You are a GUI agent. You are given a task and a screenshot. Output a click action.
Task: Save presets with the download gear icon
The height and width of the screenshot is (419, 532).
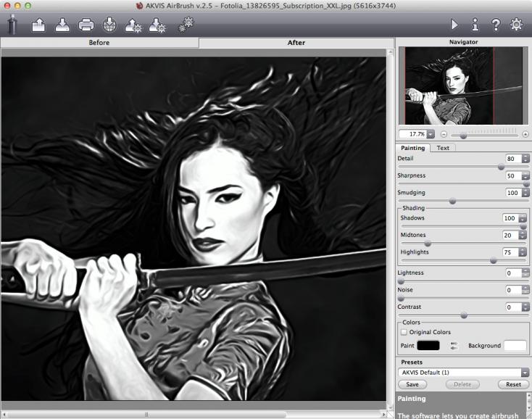(157, 25)
